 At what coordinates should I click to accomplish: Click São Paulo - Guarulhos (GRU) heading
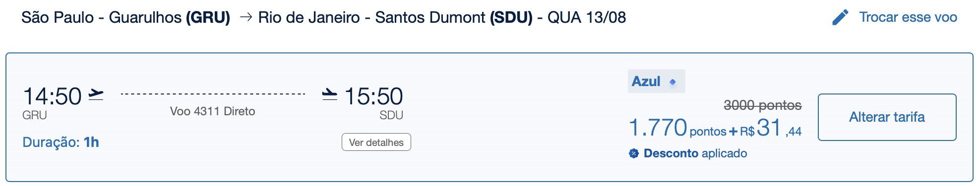(x=125, y=18)
